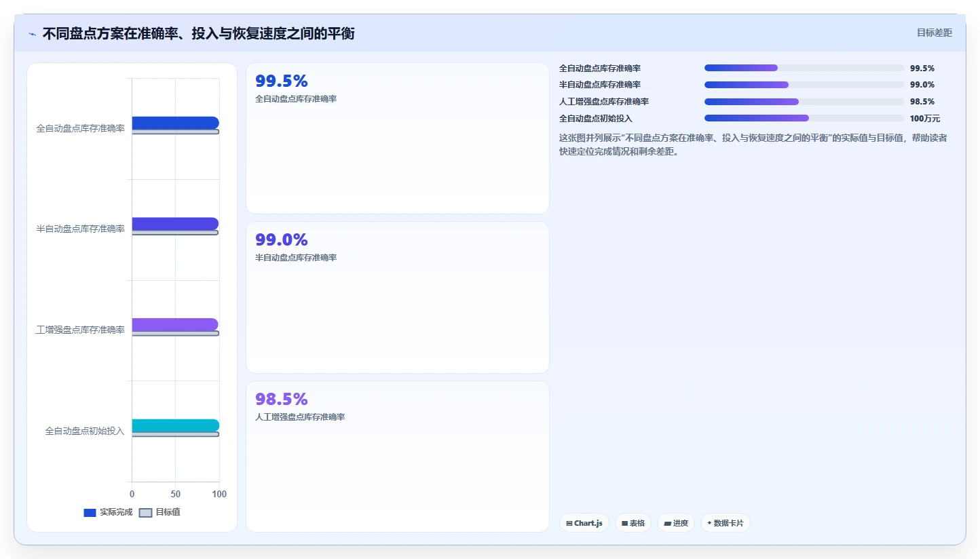980x559 pixels.
Task: Toggle the 实际完成 legend swatch
Action: point(90,513)
